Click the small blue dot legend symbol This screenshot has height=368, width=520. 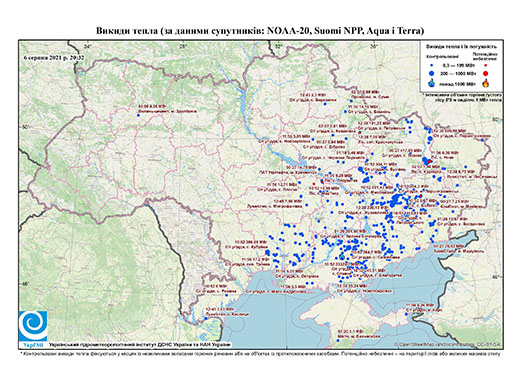click(x=432, y=65)
